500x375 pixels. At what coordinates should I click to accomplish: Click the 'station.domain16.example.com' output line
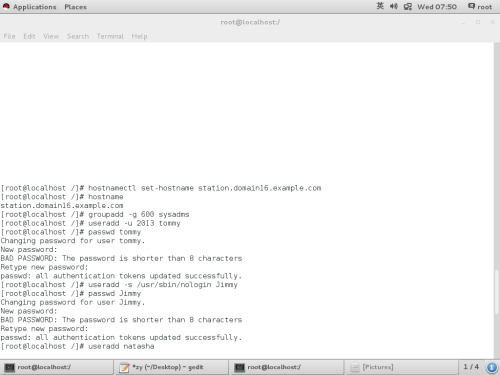(x=62, y=206)
